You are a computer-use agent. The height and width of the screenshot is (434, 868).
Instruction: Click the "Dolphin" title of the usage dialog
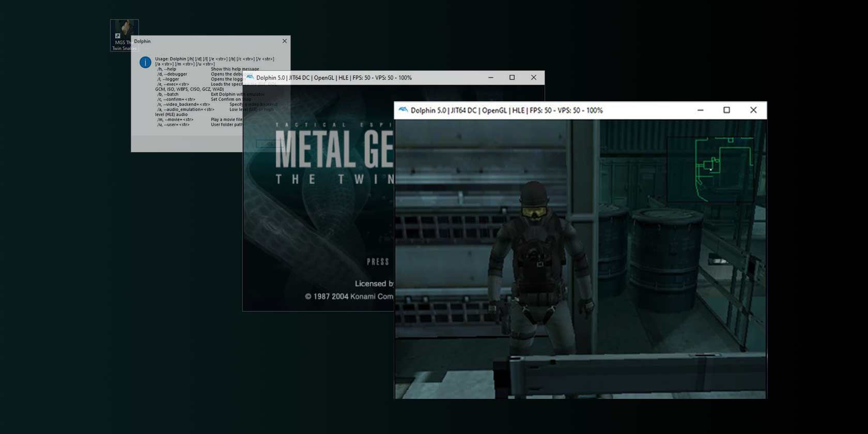point(143,41)
